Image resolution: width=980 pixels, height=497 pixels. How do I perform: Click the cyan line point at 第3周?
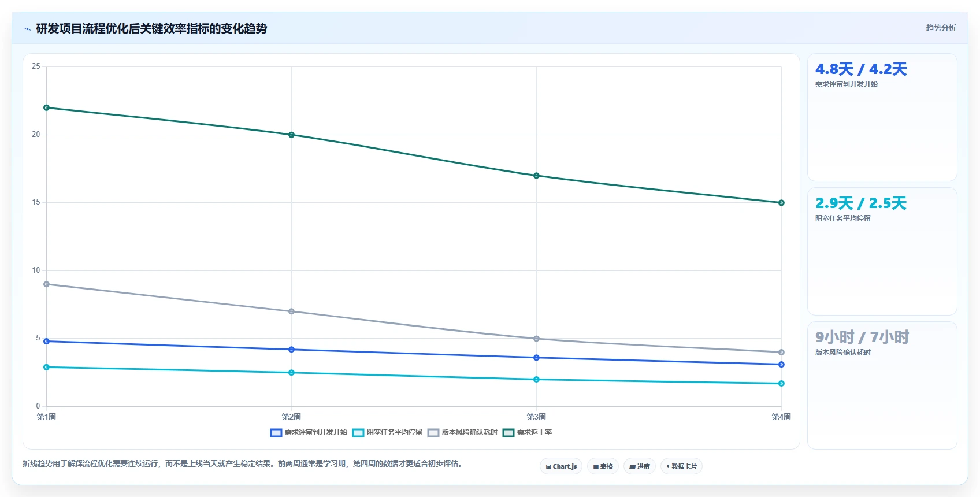coord(536,380)
